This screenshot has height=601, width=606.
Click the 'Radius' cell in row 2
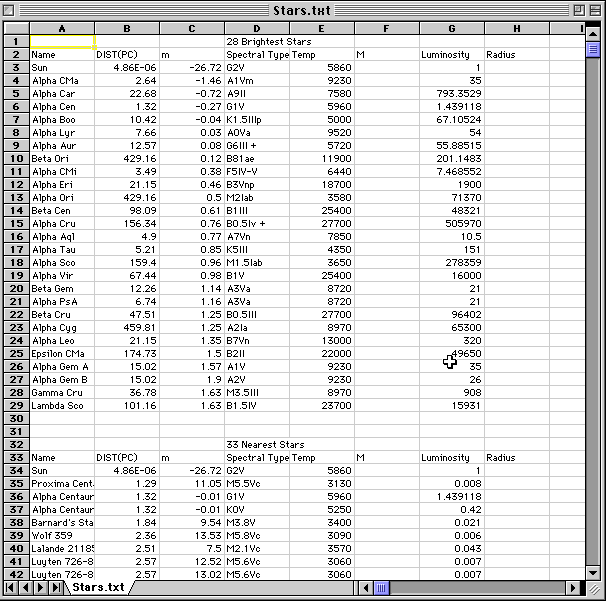tap(517, 55)
